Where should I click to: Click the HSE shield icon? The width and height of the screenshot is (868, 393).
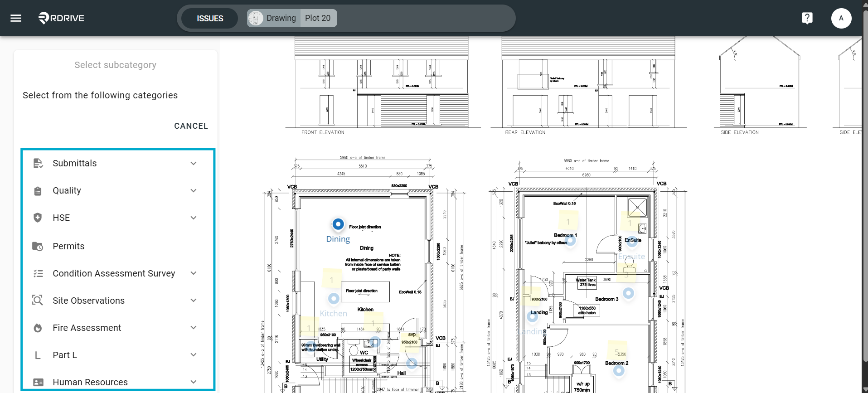click(x=38, y=218)
